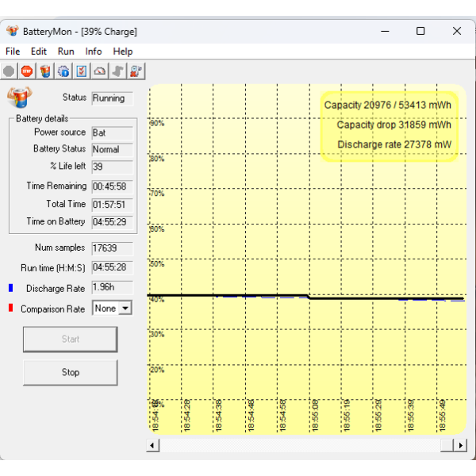Viewport: 476px width, 476px height.
Task: Click the disabled Start button
Action: pos(71,339)
